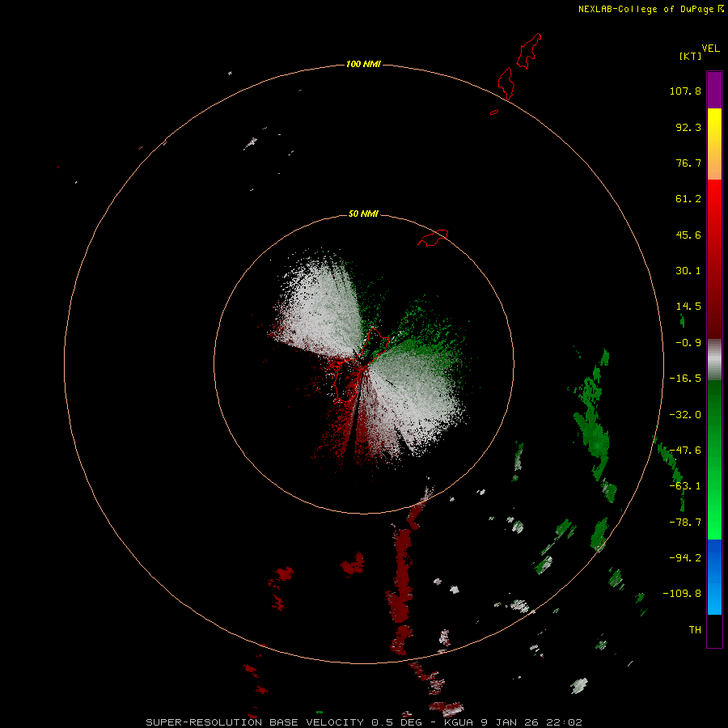Click the 61.2 velocity scale value
Image resolution: width=728 pixels, height=728 pixels.
(x=688, y=199)
